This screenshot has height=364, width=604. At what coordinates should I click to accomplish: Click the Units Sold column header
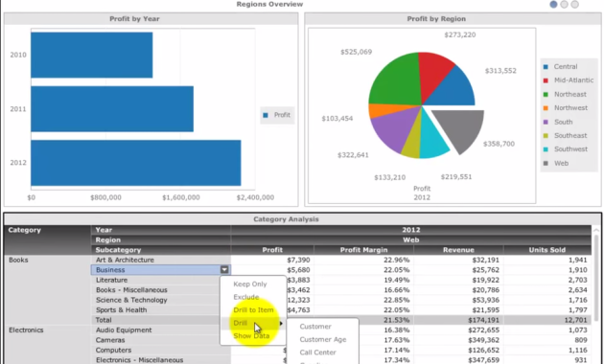click(547, 250)
